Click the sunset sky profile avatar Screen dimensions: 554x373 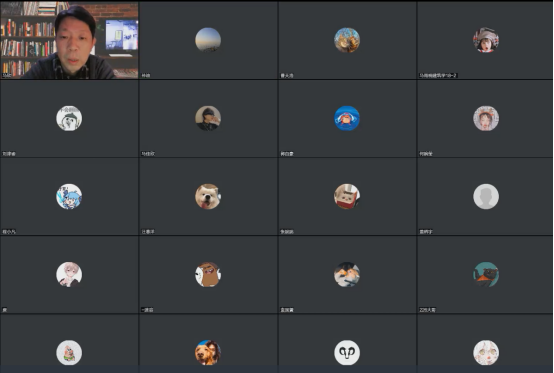208,40
